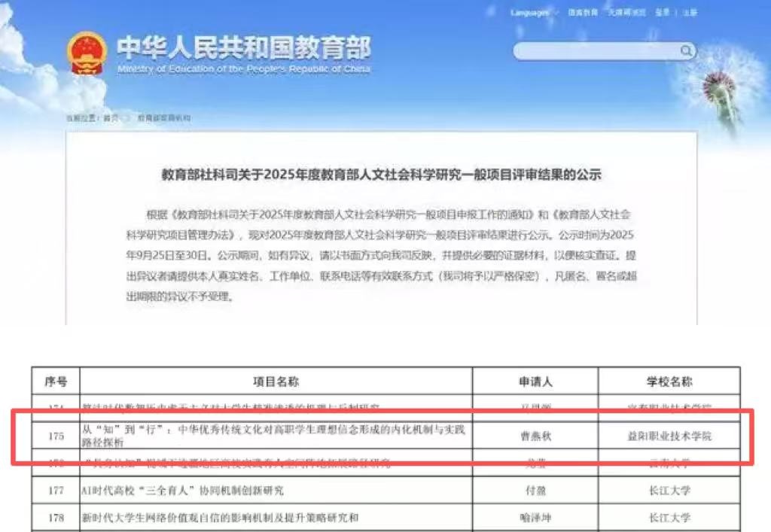
Task: Click applicant name 曹燕秋
Action: 535,436
